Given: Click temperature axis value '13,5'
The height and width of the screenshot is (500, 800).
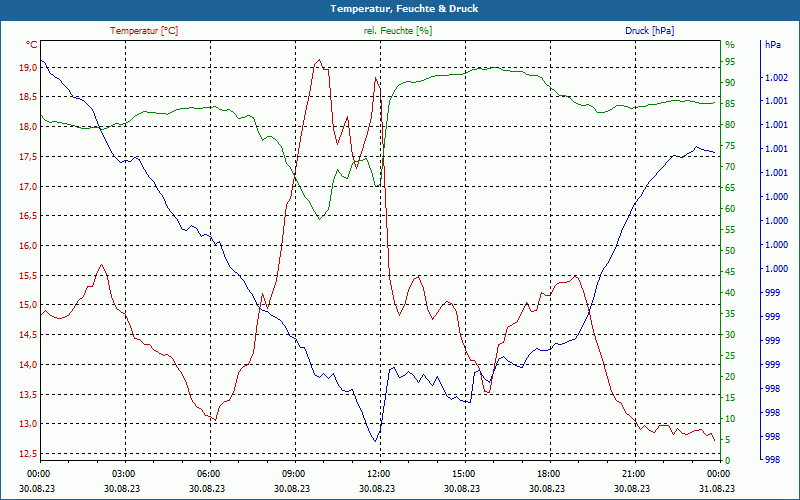Looking at the screenshot, I should click(29, 394).
